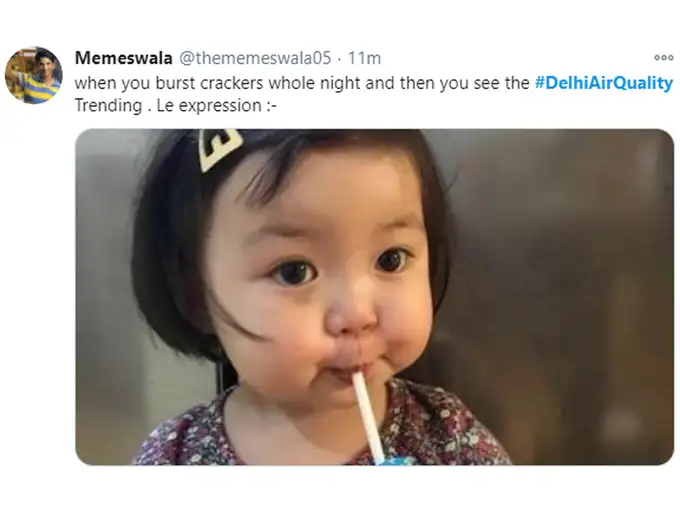Follow the #DelhiAirQuality hashtag
This screenshot has width=680, height=510.
(604, 82)
